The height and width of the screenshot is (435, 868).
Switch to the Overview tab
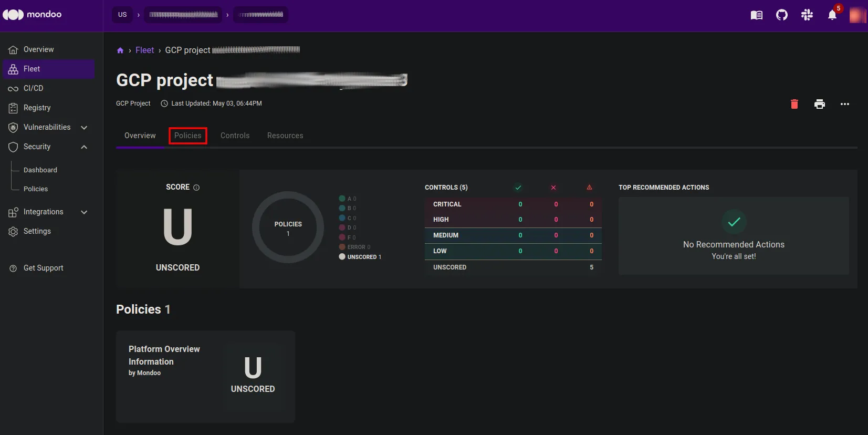(x=140, y=136)
